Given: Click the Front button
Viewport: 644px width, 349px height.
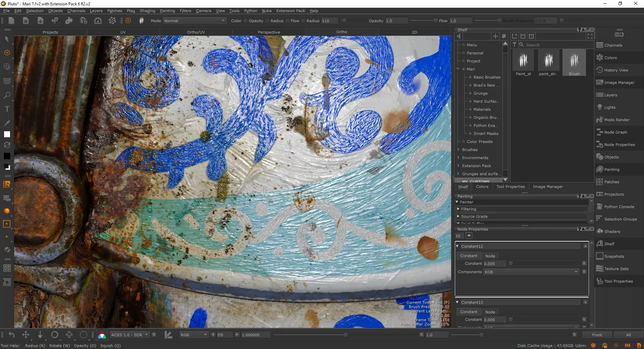Looking at the screenshot, I should pyautogui.click(x=597, y=335).
